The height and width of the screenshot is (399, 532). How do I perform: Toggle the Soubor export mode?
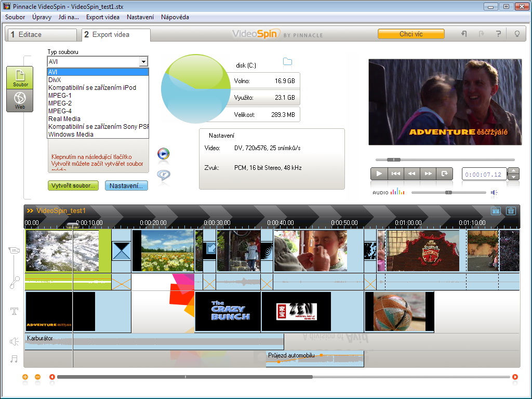pos(20,78)
